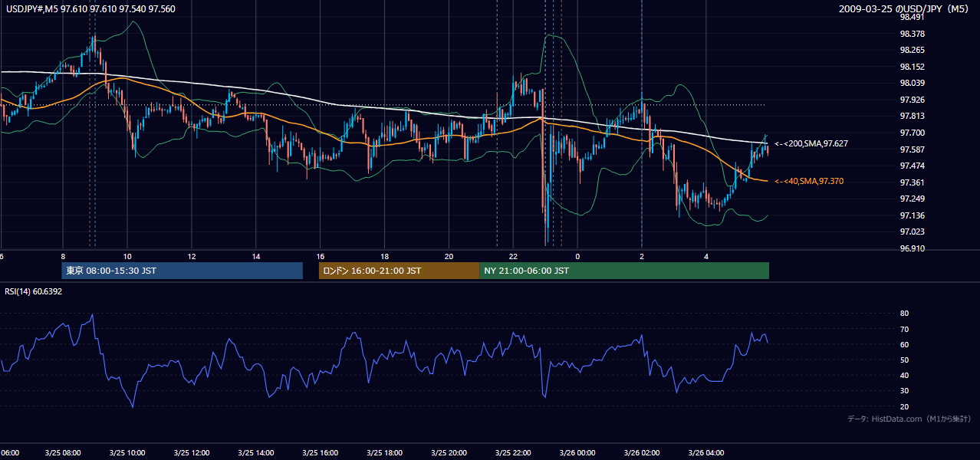Select the 東京 08:00-15:30 JST session bar
This screenshot has height=460, width=980.
coord(183,271)
